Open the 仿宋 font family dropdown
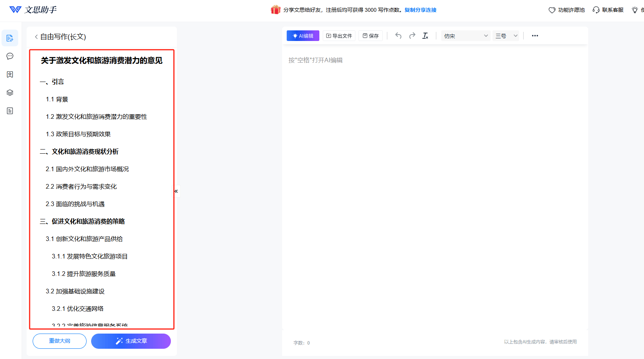The image size is (644, 359). click(x=465, y=35)
